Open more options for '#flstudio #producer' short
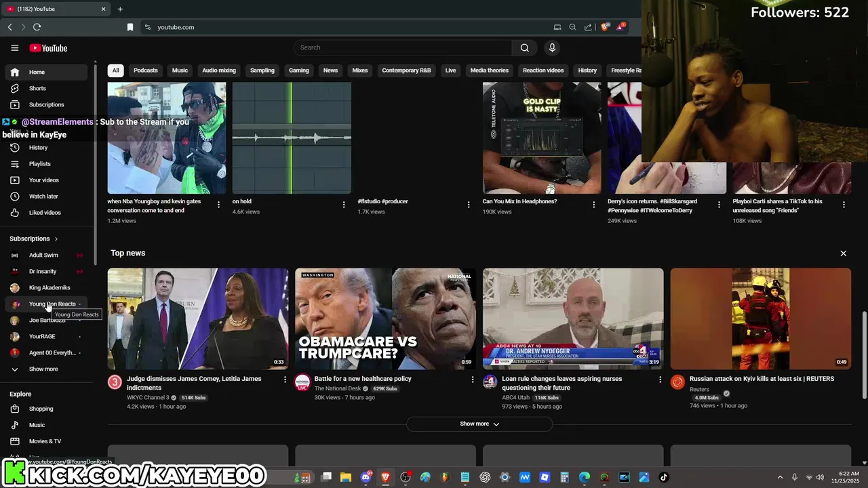The height and width of the screenshot is (488, 868). coord(469,204)
